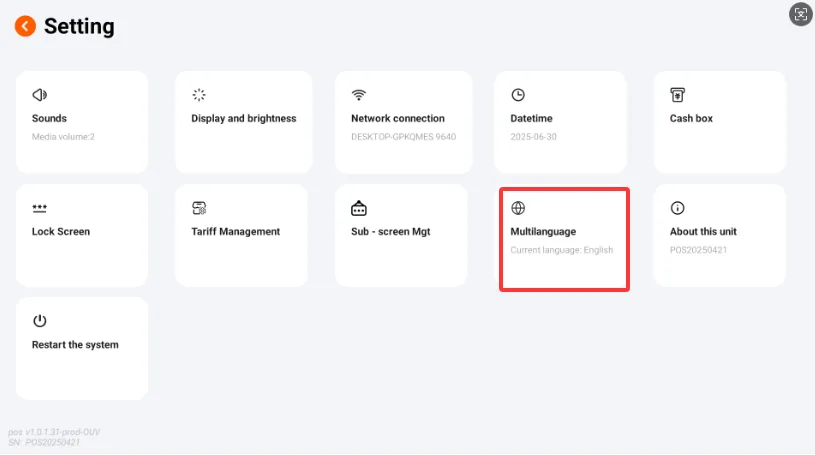Click the brightness spinner icon

(199, 95)
